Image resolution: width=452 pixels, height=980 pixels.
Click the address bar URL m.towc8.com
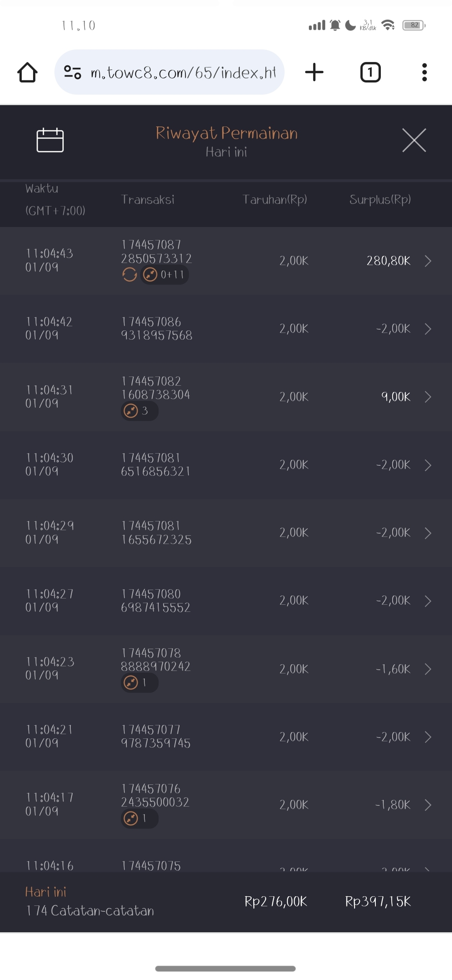tap(183, 73)
